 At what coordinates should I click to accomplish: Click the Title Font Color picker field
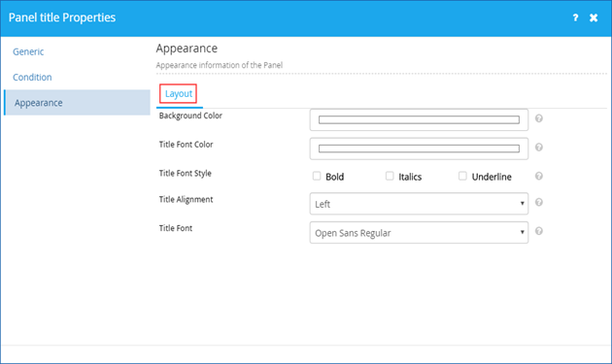(x=419, y=149)
